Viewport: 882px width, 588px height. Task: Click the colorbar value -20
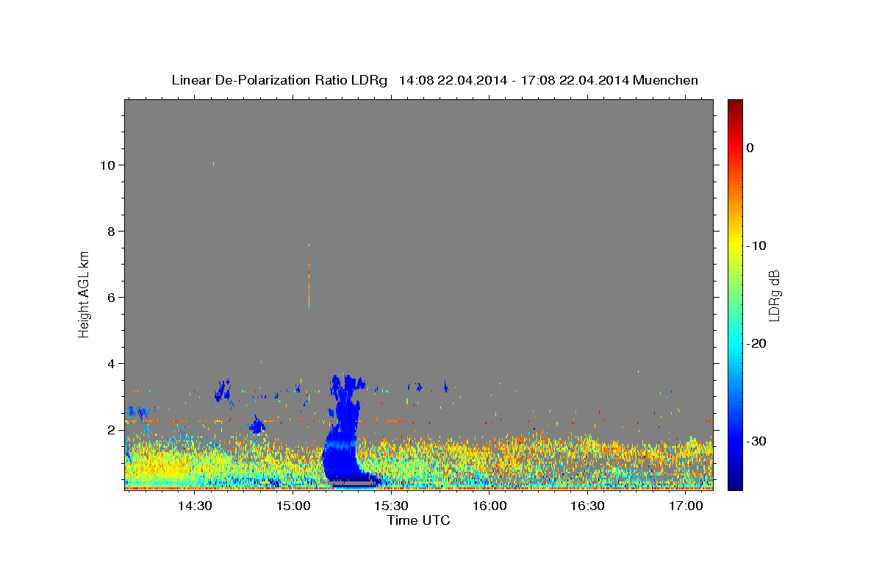756,343
